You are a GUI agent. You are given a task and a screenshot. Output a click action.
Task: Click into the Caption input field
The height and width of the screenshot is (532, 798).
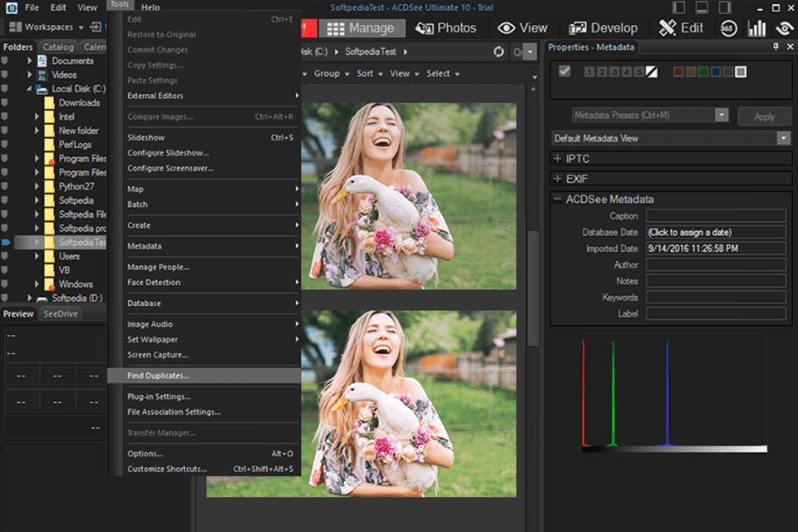click(x=715, y=216)
